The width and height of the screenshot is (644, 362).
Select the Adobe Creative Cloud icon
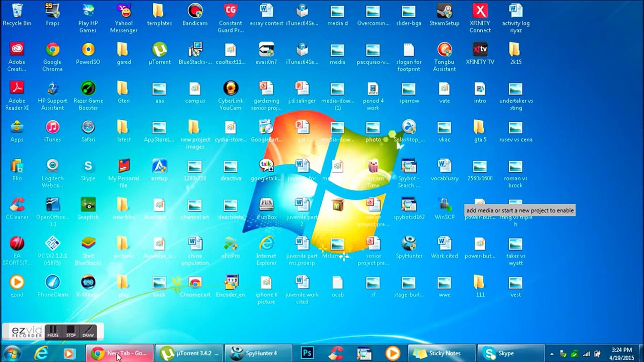(17, 57)
